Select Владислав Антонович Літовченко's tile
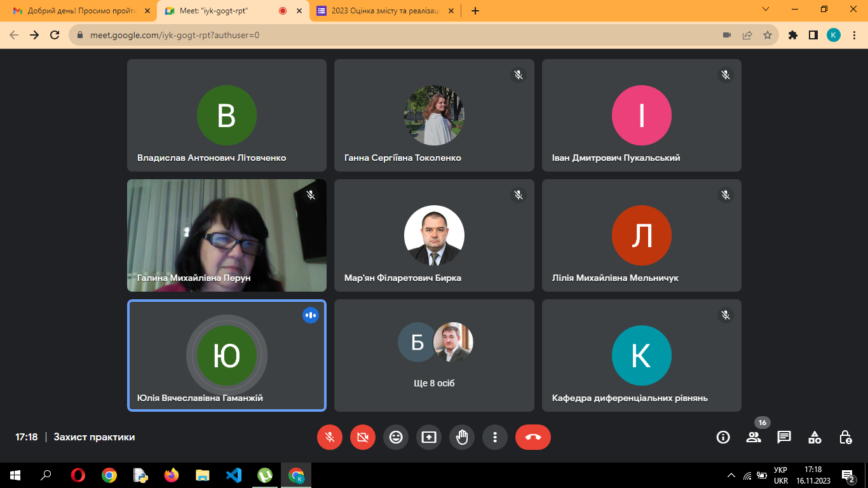 point(227,115)
